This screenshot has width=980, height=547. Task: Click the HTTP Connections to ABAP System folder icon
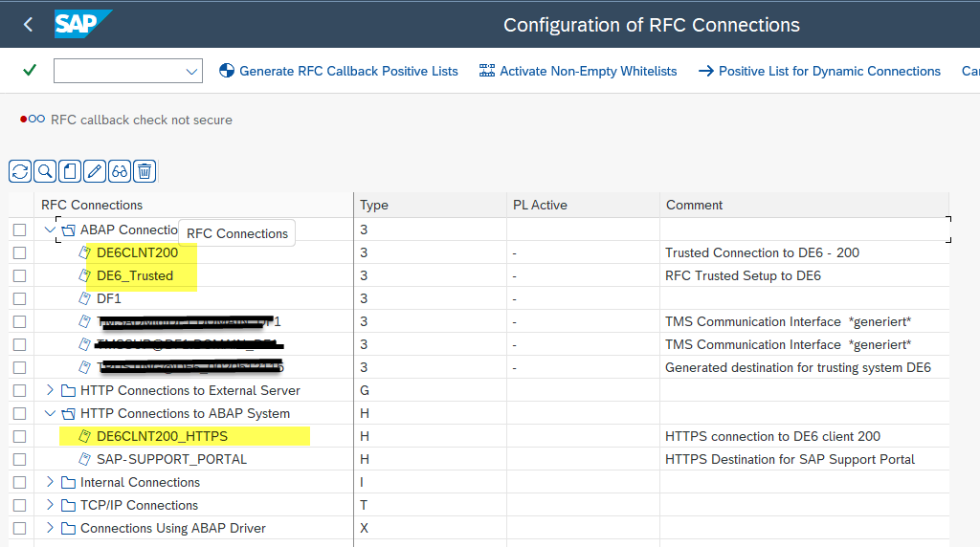pos(68,413)
